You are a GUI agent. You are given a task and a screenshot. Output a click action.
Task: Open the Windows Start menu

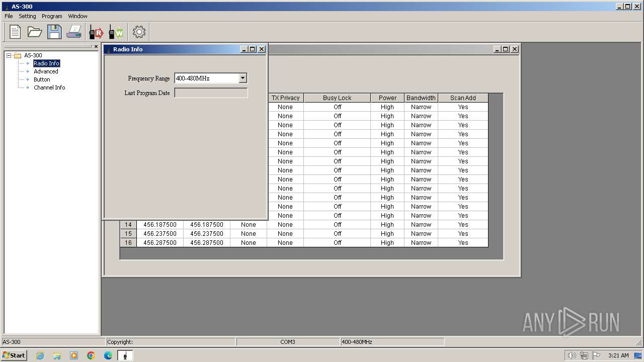(x=14, y=355)
